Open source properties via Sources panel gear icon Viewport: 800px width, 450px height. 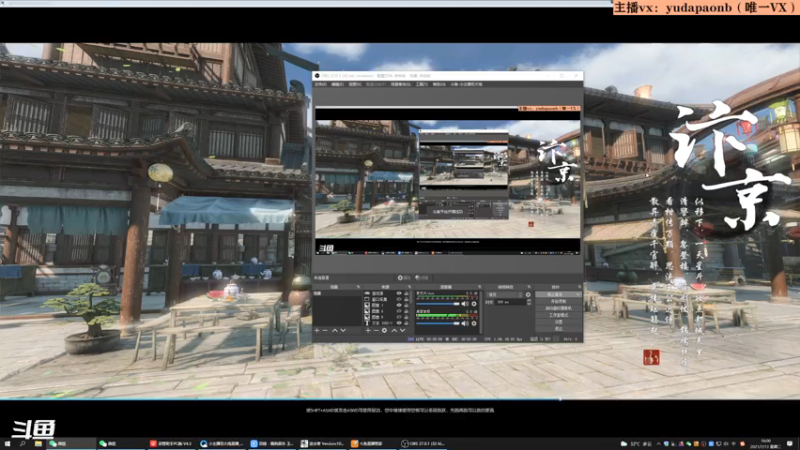(x=384, y=331)
